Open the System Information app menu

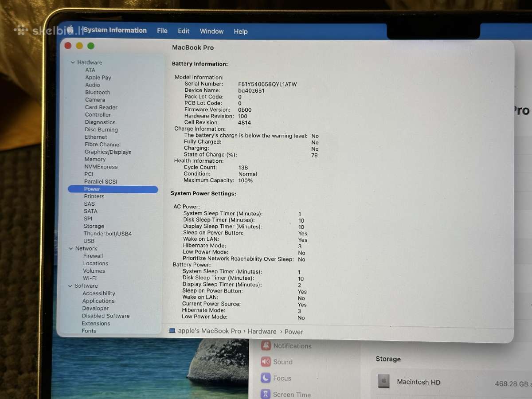[115, 30]
